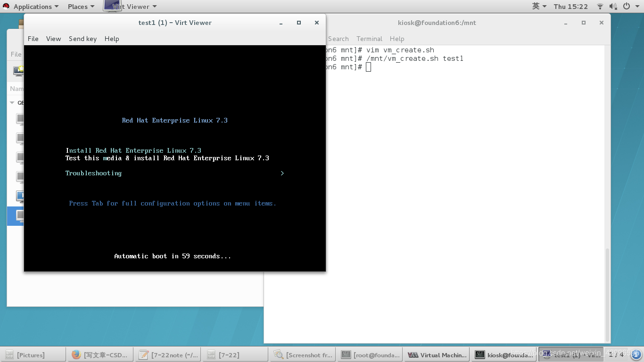
Task: Select the highlighted VM row in Virtual Machine Manager
Action: (15, 216)
